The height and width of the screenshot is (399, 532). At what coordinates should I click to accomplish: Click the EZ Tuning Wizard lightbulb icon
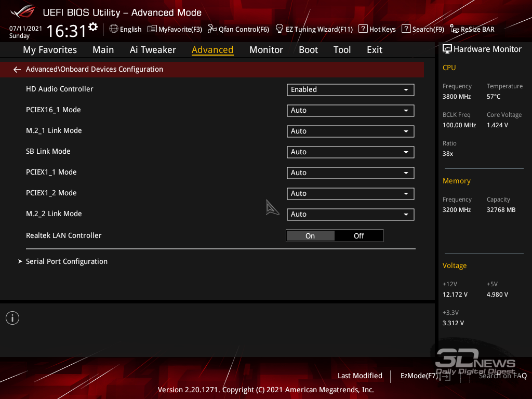tap(279, 29)
